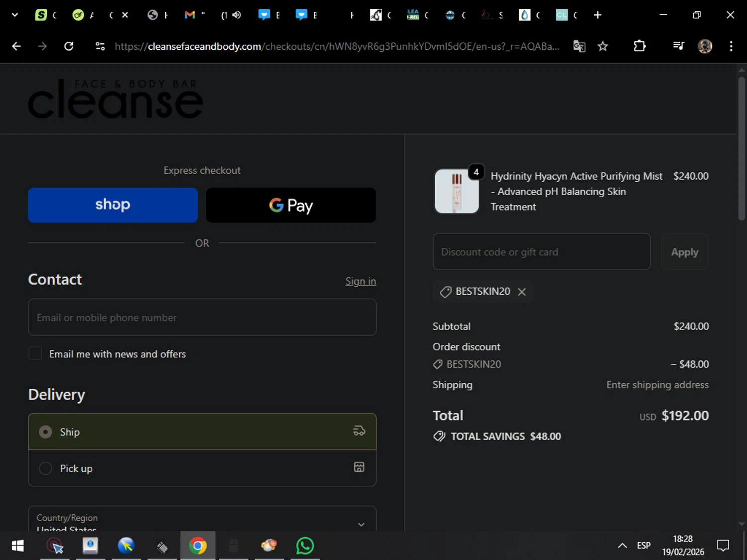Remove the BESTSKIN20 discount code
Viewport: 747px width, 560px height.
click(522, 292)
